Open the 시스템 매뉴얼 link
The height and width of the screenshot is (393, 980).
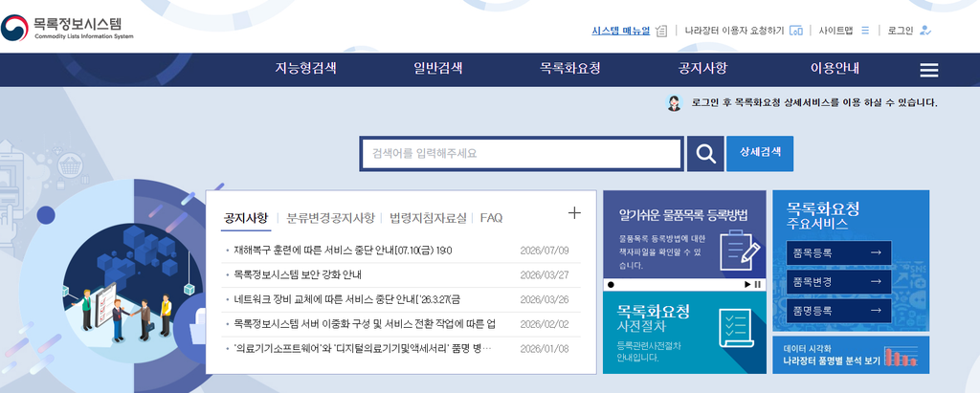[x=620, y=30]
